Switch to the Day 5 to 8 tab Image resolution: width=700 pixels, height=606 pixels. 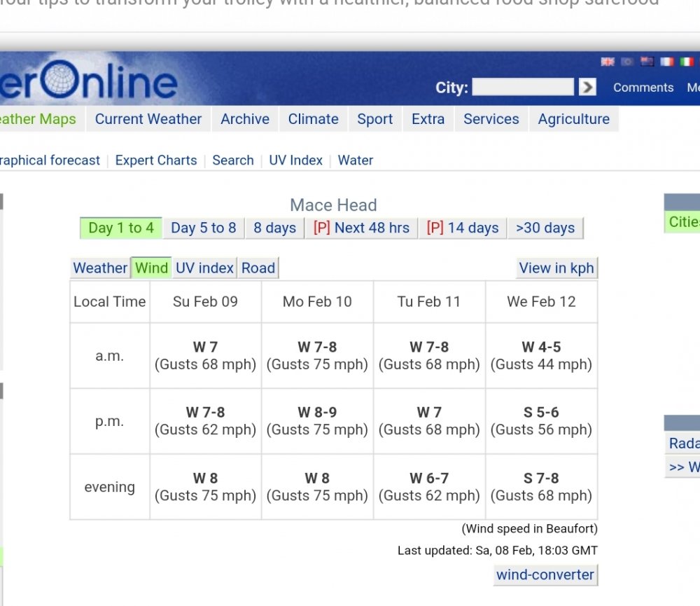(x=204, y=228)
